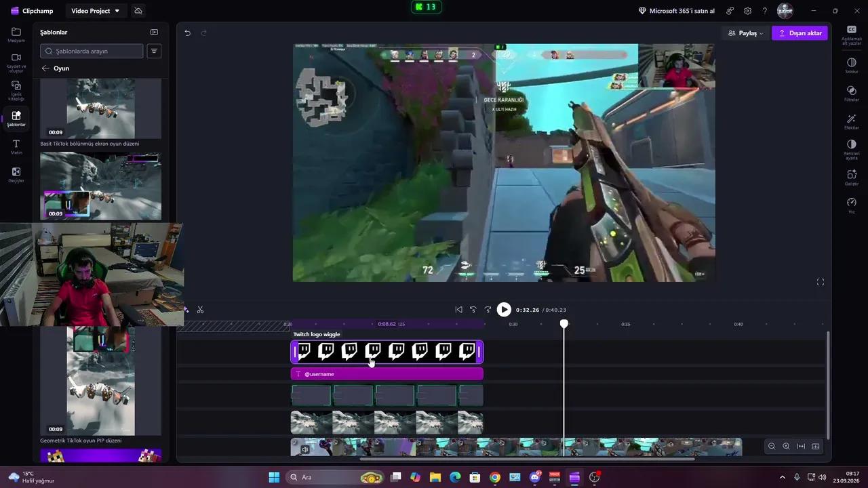Go back from Oyun category

coord(45,68)
